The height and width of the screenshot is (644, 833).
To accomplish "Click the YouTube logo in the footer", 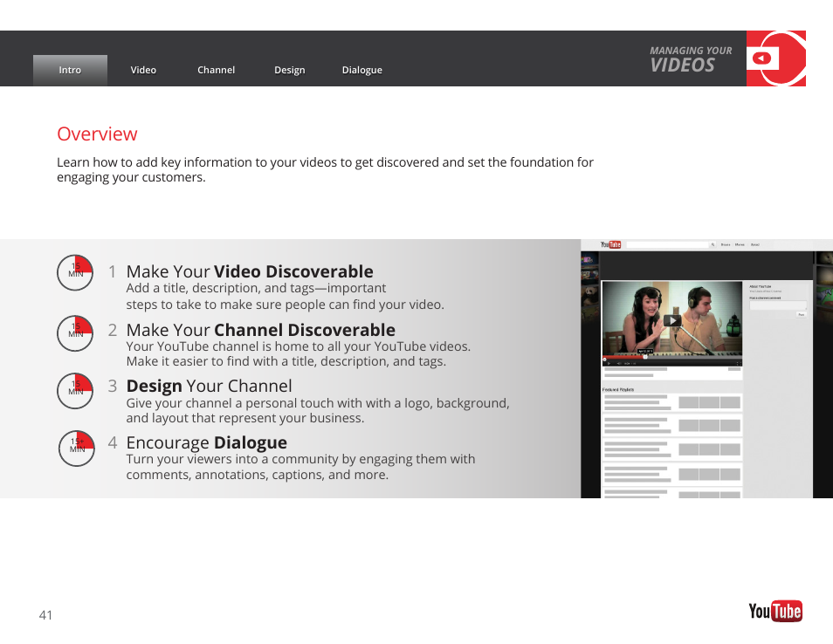I will pyautogui.click(x=774, y=611).
